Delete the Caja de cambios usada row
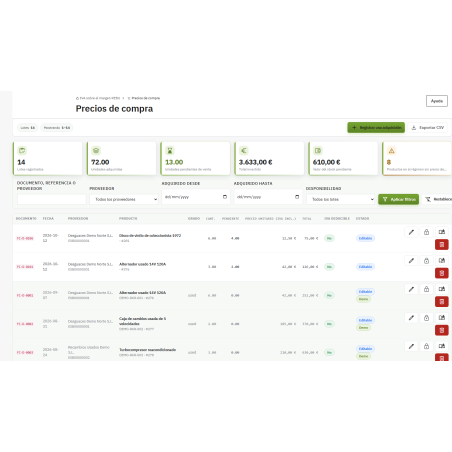452x452 pixels. point(442,330)
